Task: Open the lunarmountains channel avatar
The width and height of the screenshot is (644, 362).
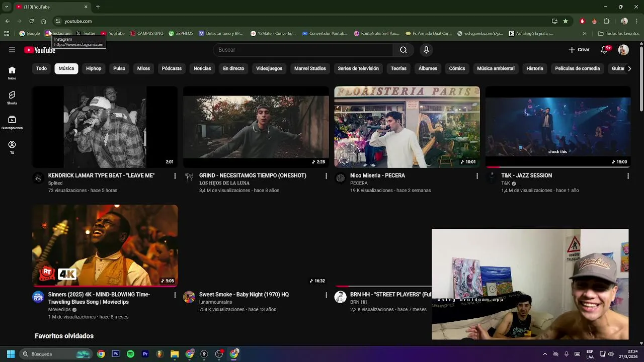Action: tap(189, 297)
